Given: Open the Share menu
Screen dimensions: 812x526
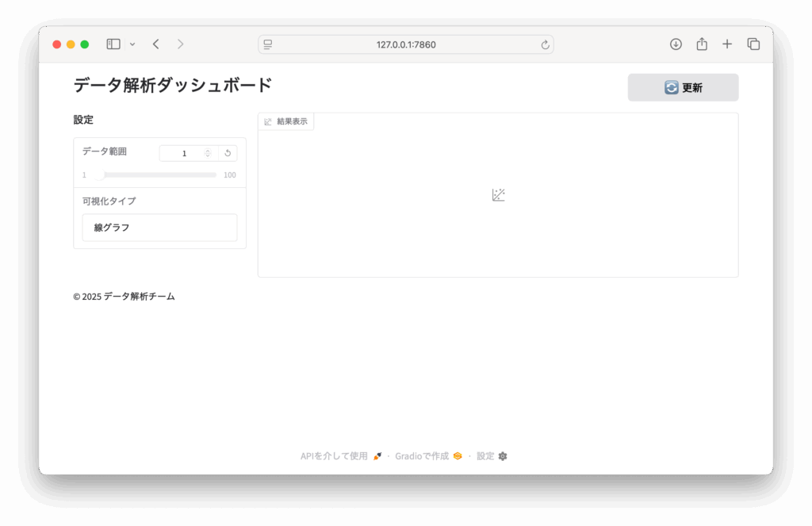Looking at the screenshot, I should point(702,44).
